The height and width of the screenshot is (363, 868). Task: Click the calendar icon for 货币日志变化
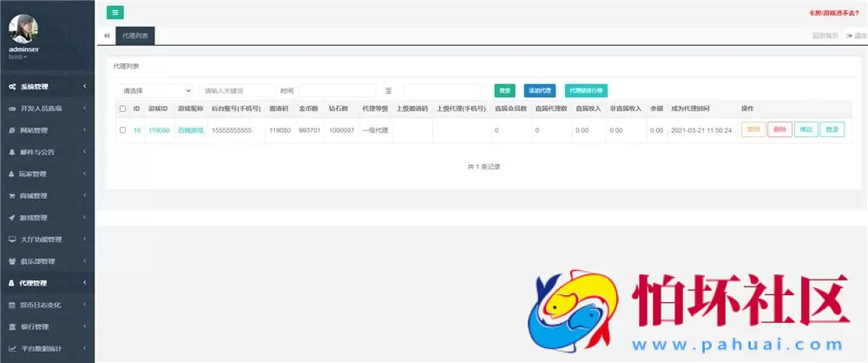[x=12, y=305]
